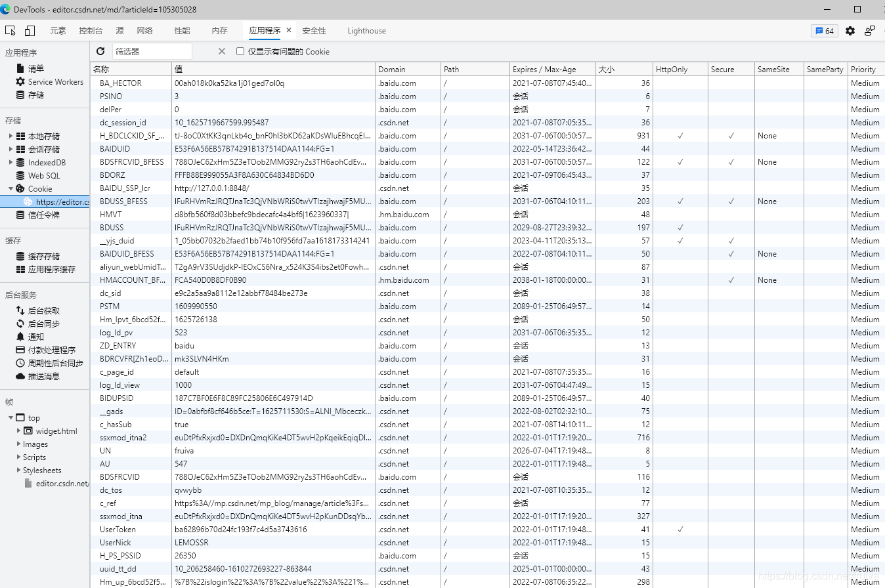Image resolution: width=885 pixels, height=588 pixels.
Task: Open 通知 (Notifications) service
Action: [36, 337]
